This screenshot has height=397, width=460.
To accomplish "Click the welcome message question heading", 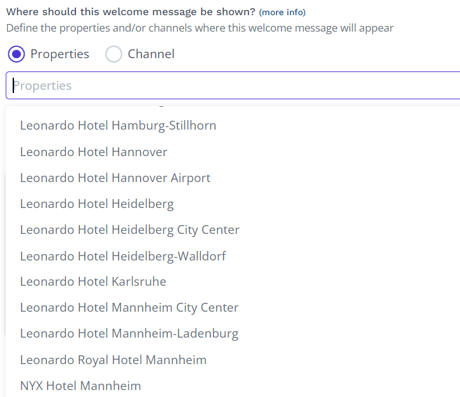I will (130, 12).
